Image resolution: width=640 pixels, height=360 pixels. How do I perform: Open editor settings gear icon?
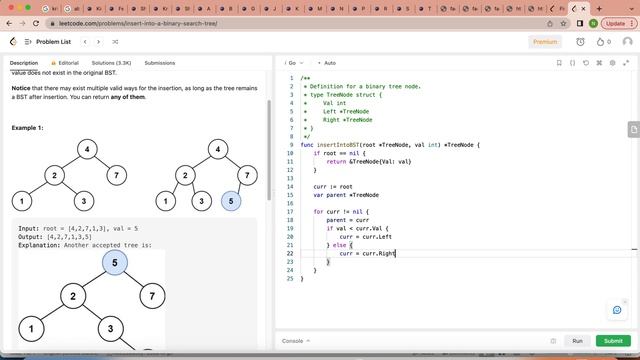coord(612,63)
